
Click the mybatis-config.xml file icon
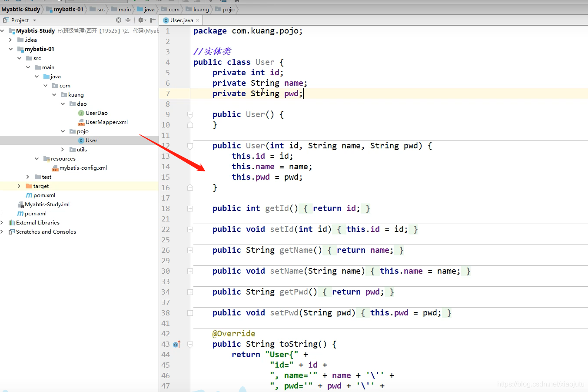(x=55, y=168)
